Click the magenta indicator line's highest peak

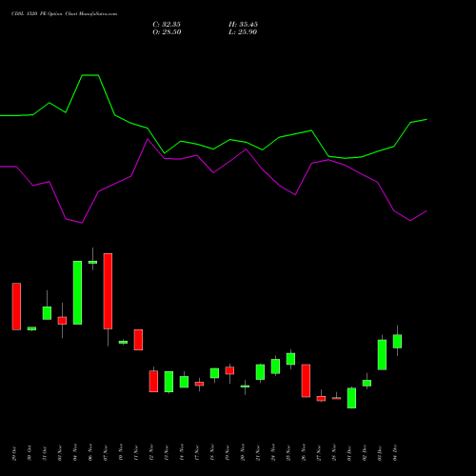click(148, 139)
